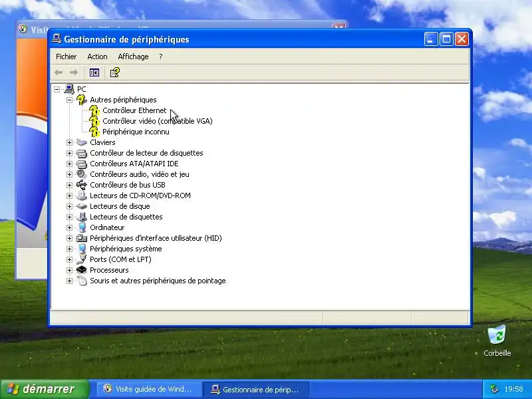Minimize the Gestionnaire de périphériques window
532x399 pixels.
430,39
